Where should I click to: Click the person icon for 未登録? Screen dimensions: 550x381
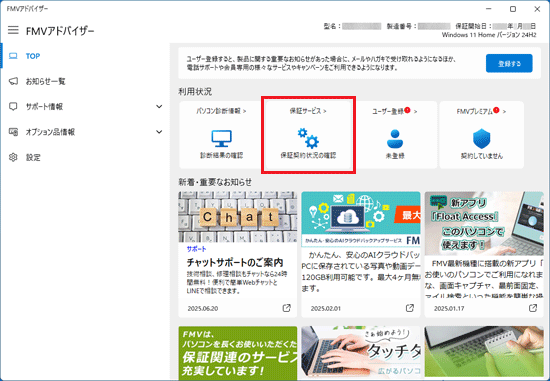click(395, 139)
